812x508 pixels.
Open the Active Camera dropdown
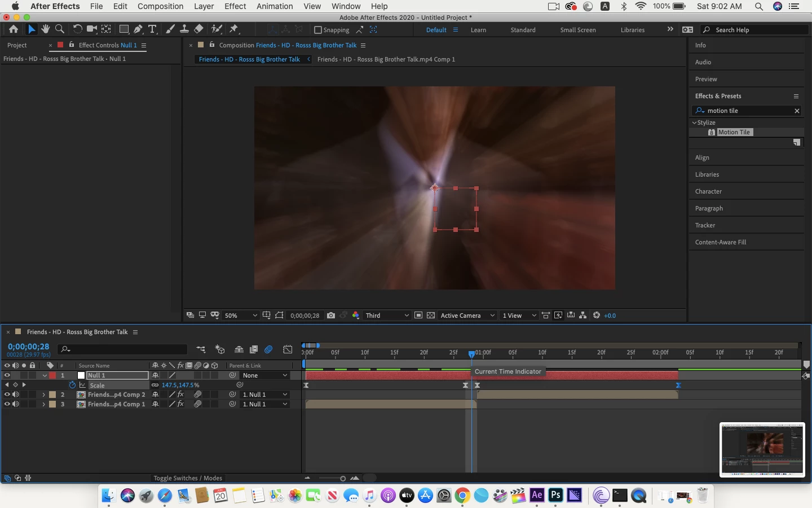point(468,316)
